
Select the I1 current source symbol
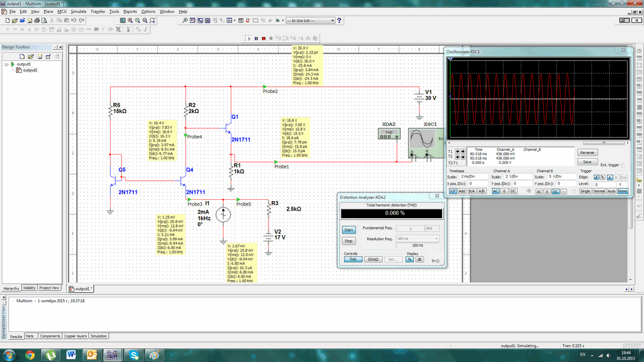pyautogui.click(x=223, y=214)
